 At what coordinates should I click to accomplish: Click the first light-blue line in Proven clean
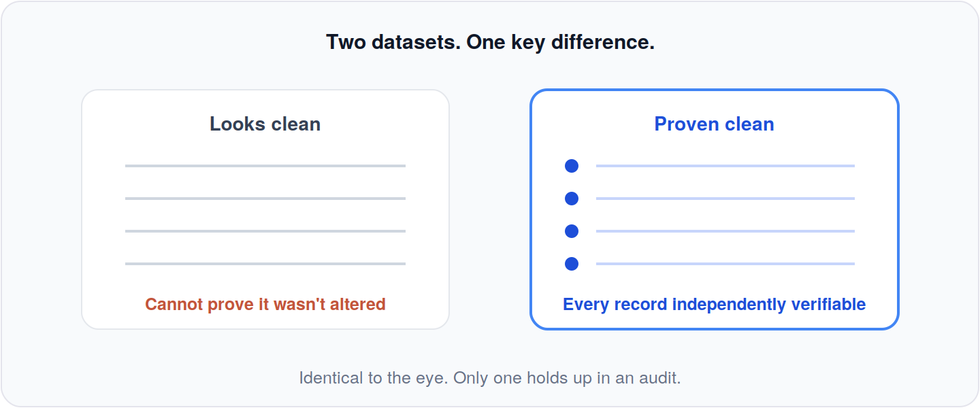pyautogui.click(x=725, y=166)
